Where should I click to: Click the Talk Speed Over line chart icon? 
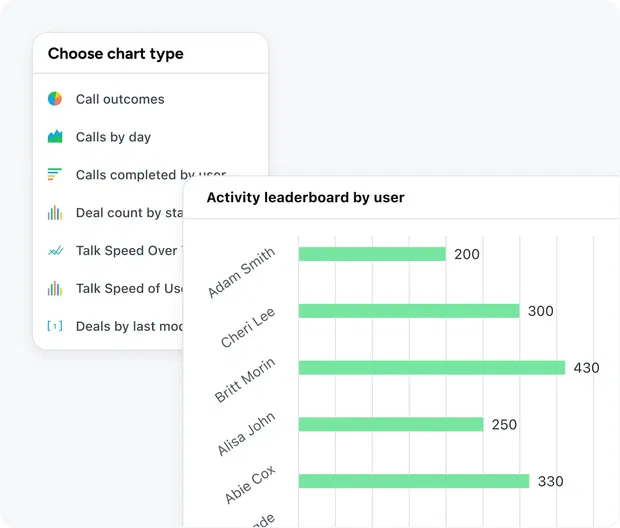pyautogui.click(x=55, y=250)
